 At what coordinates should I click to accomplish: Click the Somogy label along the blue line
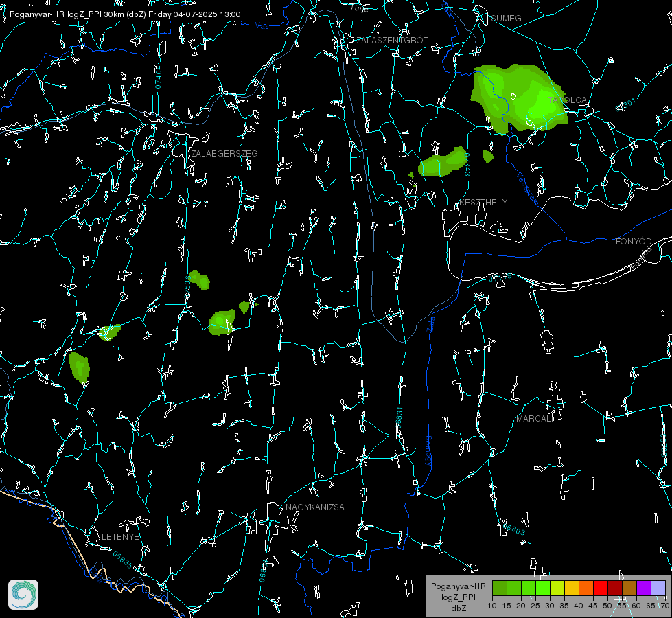[x=428, y=451]
